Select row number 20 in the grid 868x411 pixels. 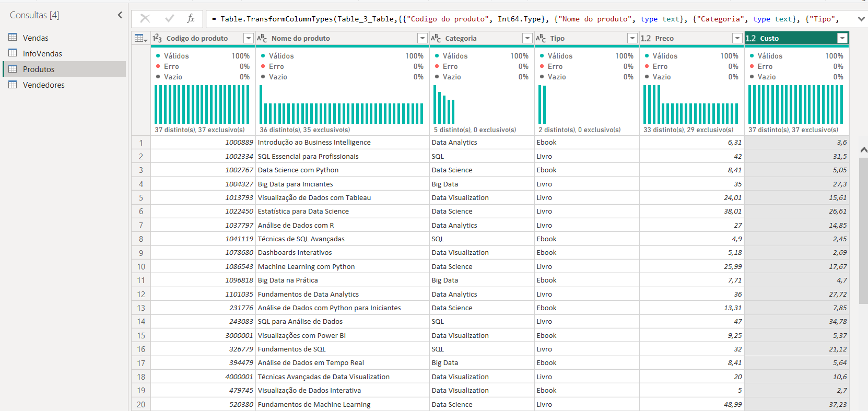(x=141, y=404)
